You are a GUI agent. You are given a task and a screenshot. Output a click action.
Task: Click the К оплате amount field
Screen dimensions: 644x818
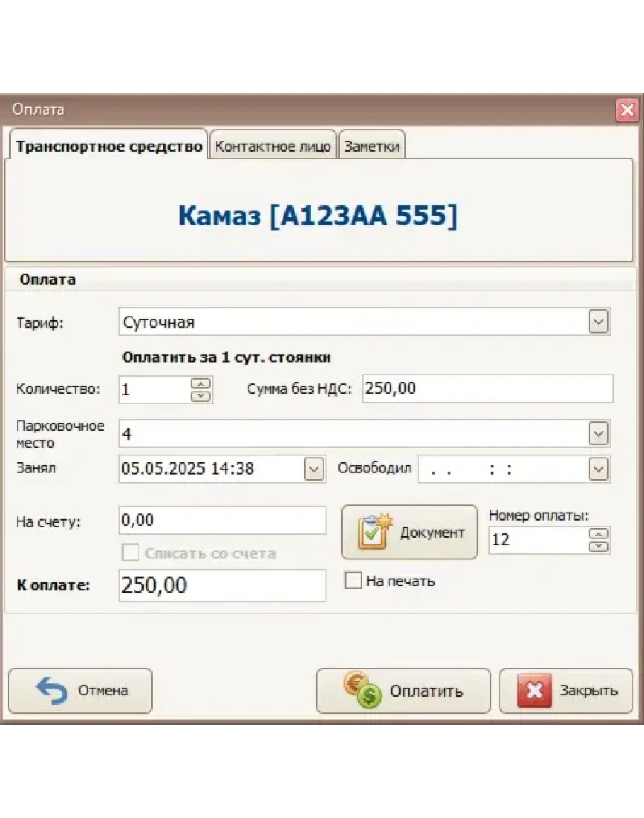(222, 586)
